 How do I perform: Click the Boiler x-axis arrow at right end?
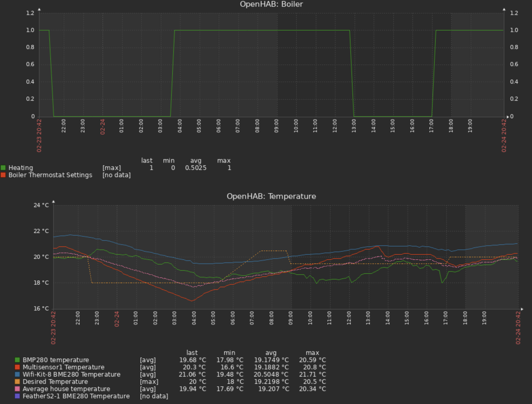pyautogui.click(x=508, y=117)
